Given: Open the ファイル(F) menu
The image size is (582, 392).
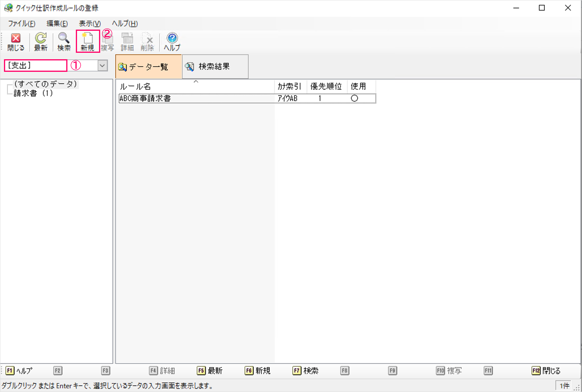Looking at the screenshot, I should click(22, 23).
